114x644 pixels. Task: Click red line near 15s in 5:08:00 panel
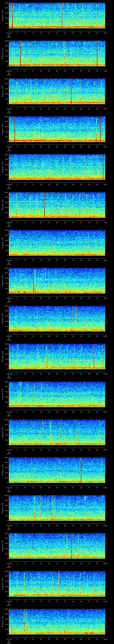click(34, 281)
